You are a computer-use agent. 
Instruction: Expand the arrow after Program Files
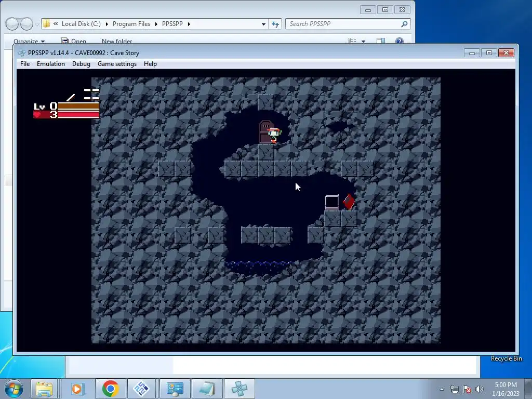[156, 24]
